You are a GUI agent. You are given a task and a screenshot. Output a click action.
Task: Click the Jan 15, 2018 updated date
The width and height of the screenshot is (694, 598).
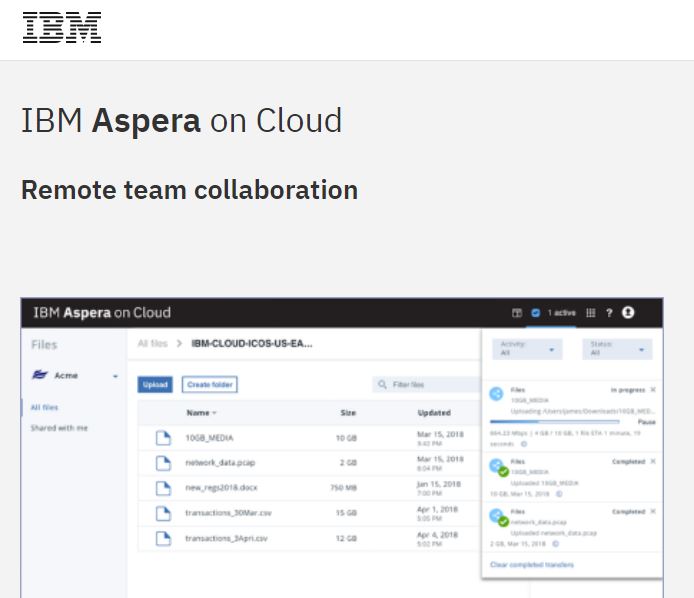(439, 484)
